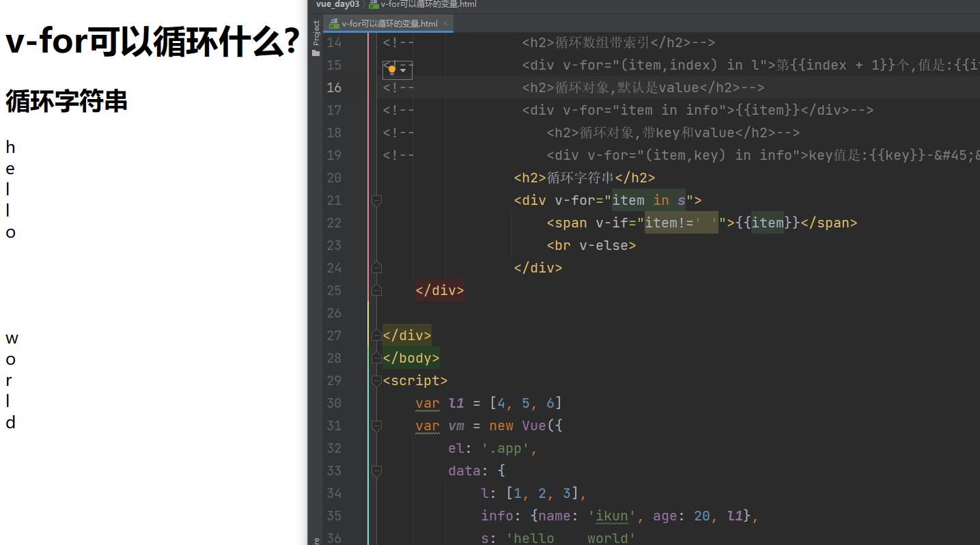Close the v-for可以循环的变量.html editor tab
The width and height of the screenshot is (980, 545).
pyautogui.click(x=445, y=24)
